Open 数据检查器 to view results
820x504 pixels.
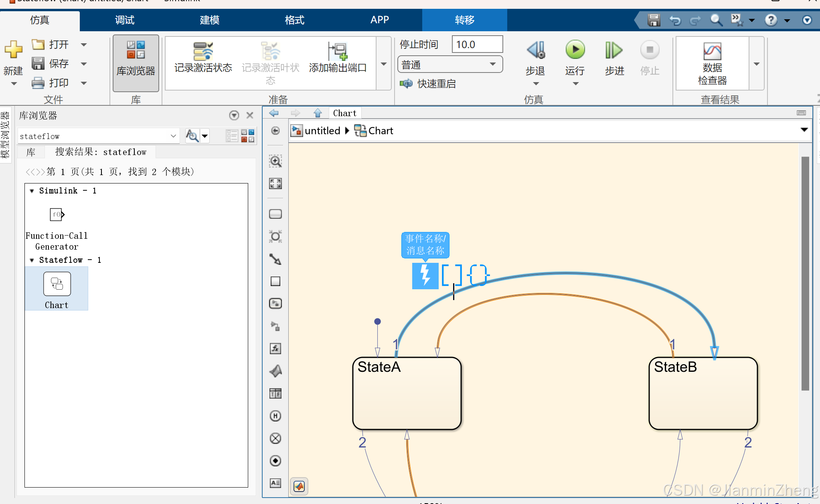(712, 62)
